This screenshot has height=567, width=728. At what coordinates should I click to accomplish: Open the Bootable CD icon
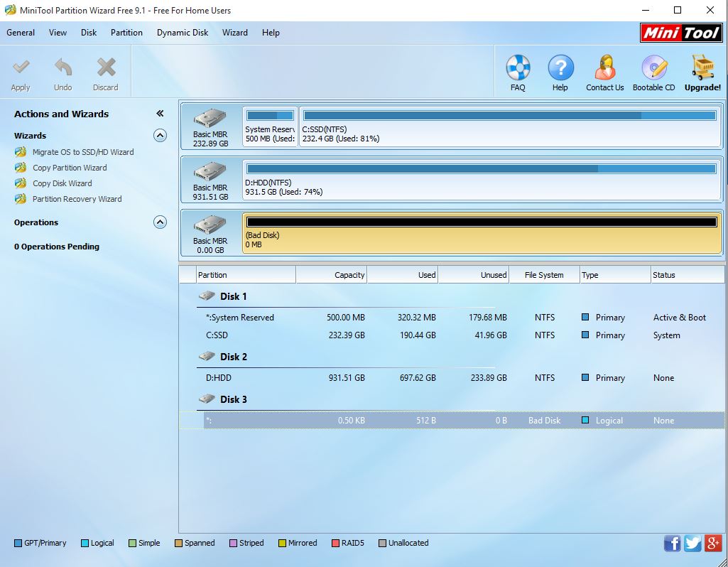coord(654,67)
